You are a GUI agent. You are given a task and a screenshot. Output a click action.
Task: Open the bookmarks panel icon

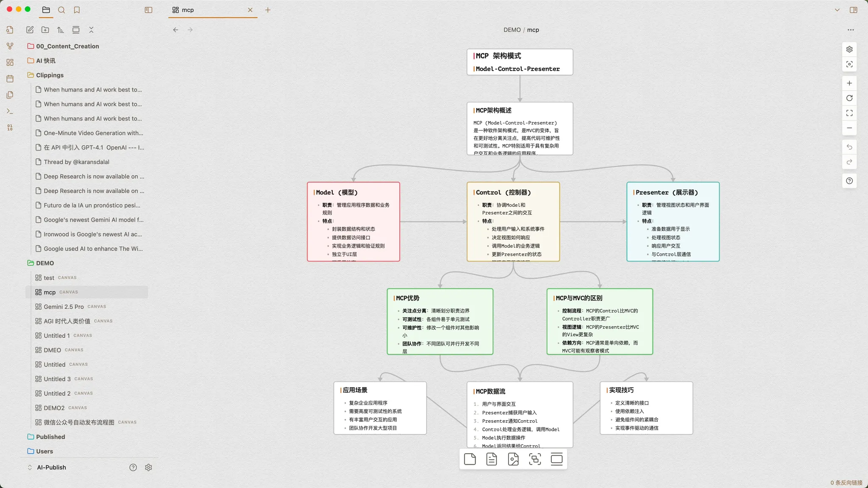coord(77,10)
